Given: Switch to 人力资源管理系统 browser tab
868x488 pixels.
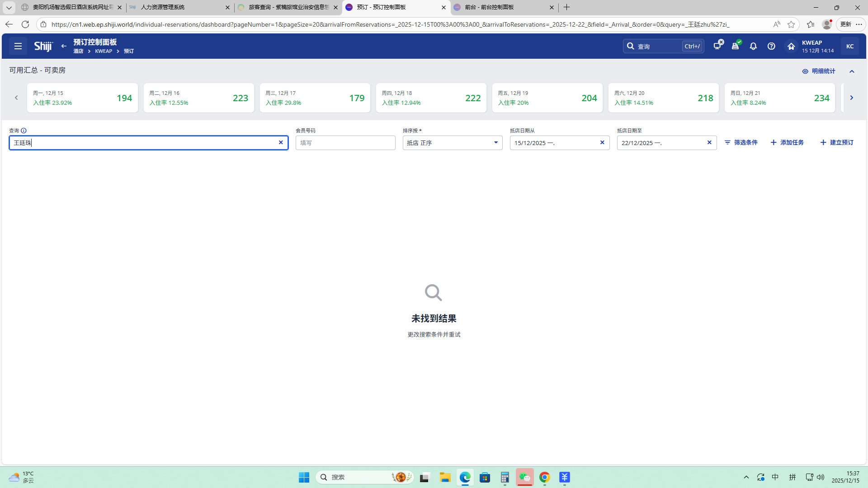Looking at the screenshot, I should coord(176,7).
